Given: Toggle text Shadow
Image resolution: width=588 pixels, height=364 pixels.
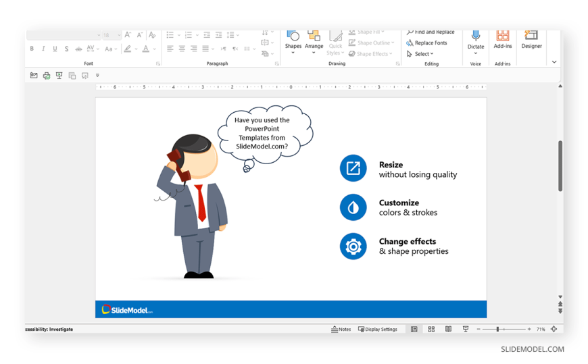Looking at the screenshot, I should [x=66, y=49].
